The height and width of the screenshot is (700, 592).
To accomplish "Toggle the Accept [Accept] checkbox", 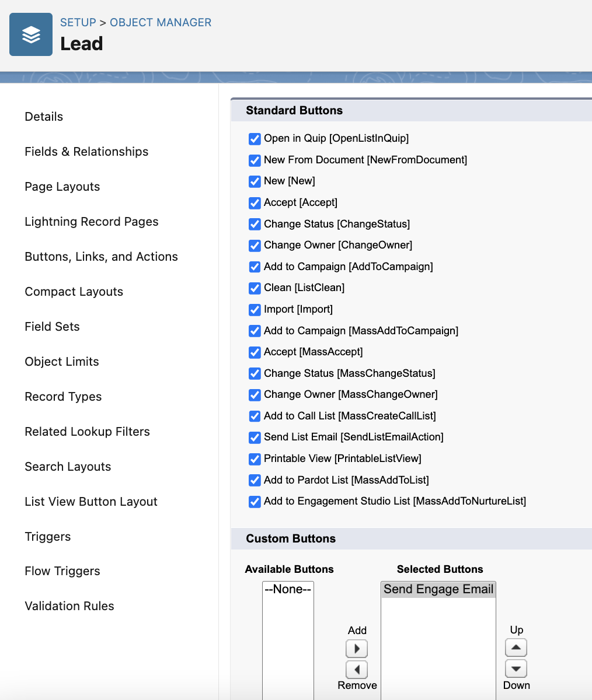I will pos(255,203).
